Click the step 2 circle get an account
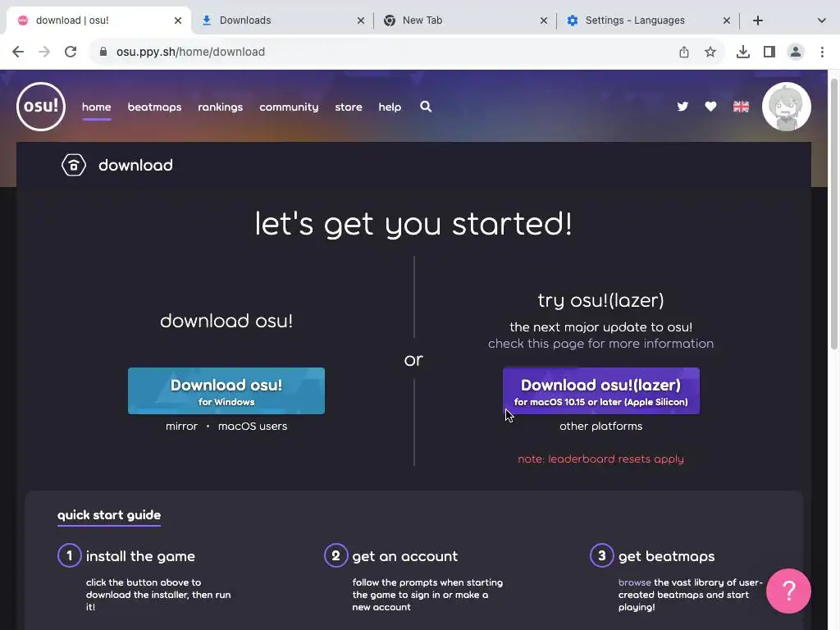Viewport: 840px width, 630px height. click(x=336, y=555)
